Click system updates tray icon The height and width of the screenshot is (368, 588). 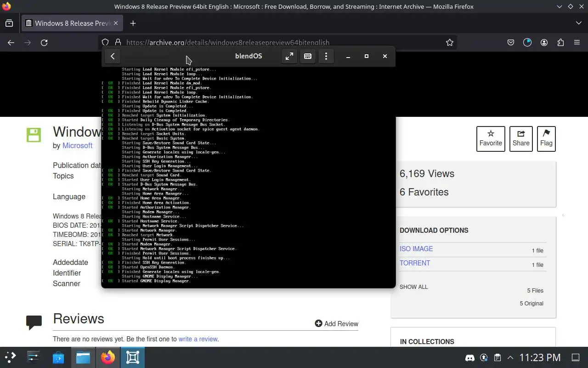(484, 357)
